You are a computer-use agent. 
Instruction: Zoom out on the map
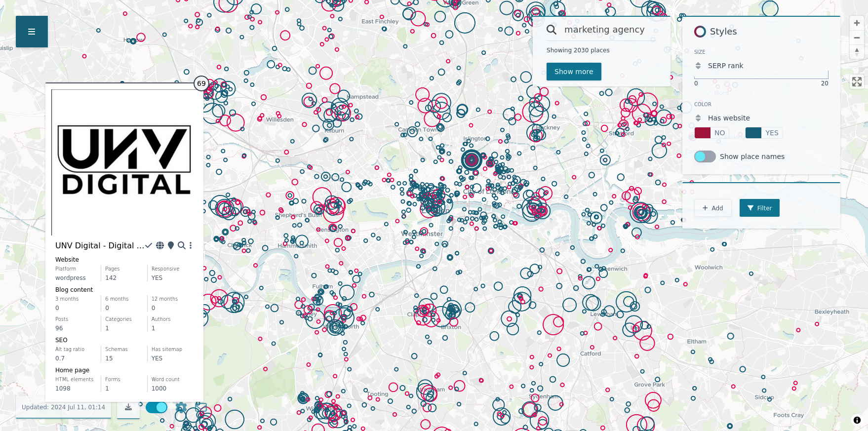coord(857,38)
